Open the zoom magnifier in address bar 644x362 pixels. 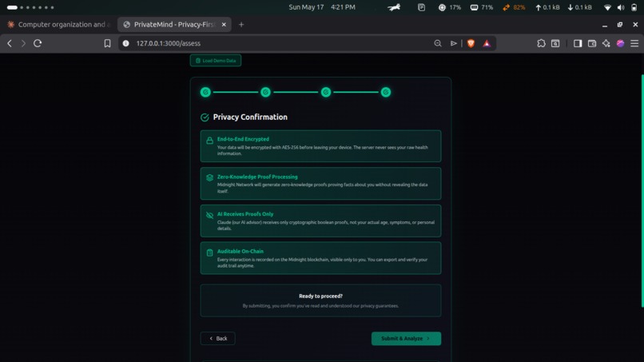pyautogui.click(x=438, y=43)
